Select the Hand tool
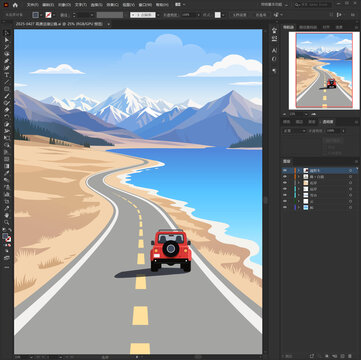361x360 pixels. pyautogui.click(x=7, y=215)
